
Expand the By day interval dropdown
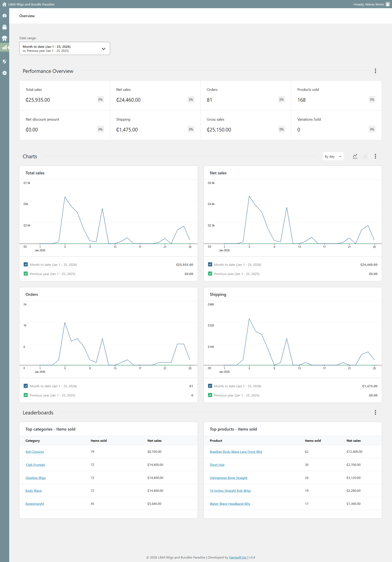(x=333, y=156)
